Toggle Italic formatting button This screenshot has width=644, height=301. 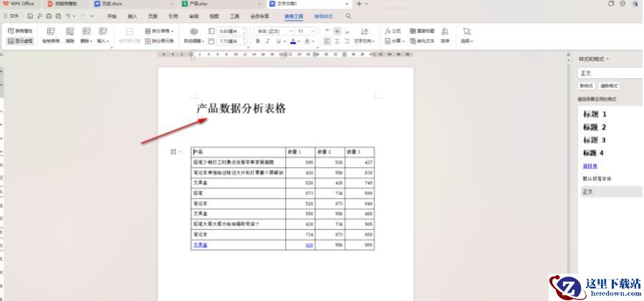268,42
